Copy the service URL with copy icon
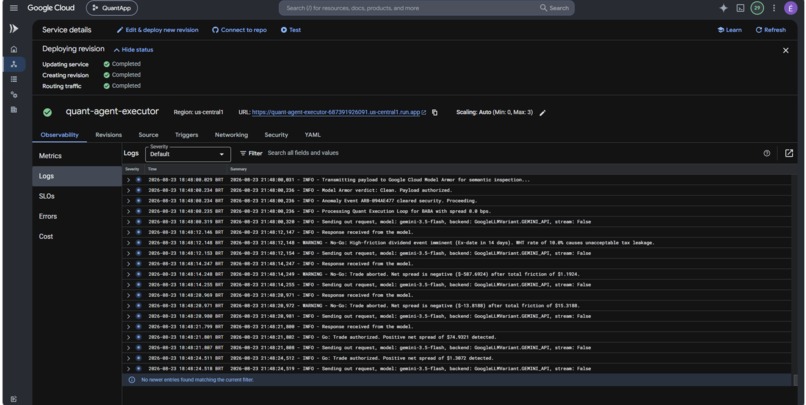The width and height of the screenshot is (806, 405). tap(435, 113)
